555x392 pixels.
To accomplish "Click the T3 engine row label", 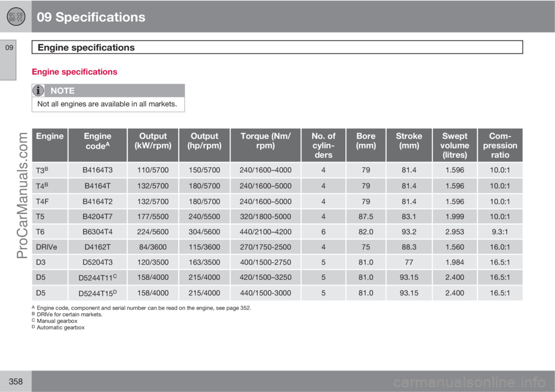I will (42, 171).
